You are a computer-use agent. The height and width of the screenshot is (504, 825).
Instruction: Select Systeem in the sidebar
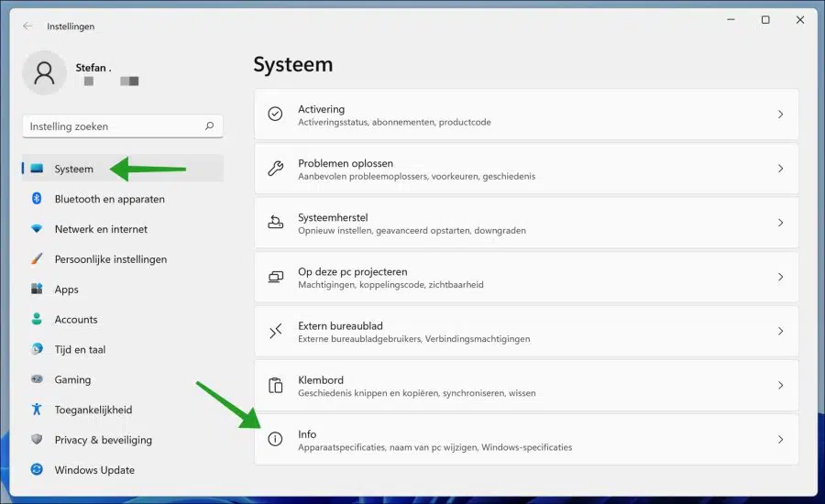pos(123,169)
